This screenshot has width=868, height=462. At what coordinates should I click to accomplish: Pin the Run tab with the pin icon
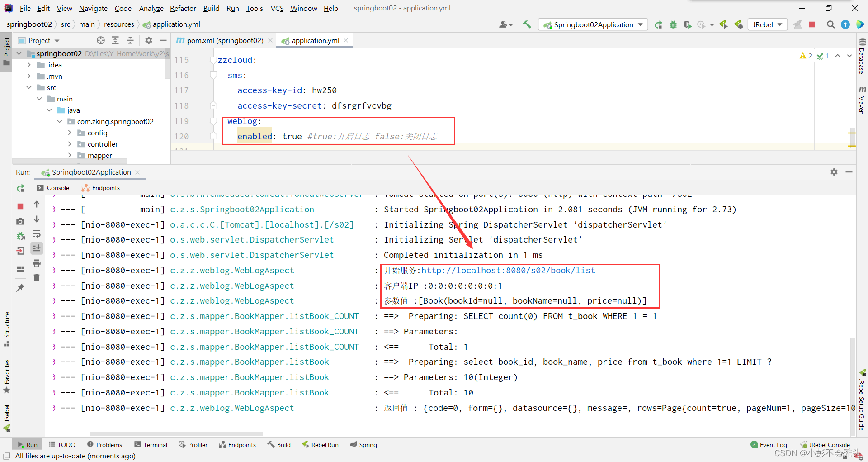[20, 288]
